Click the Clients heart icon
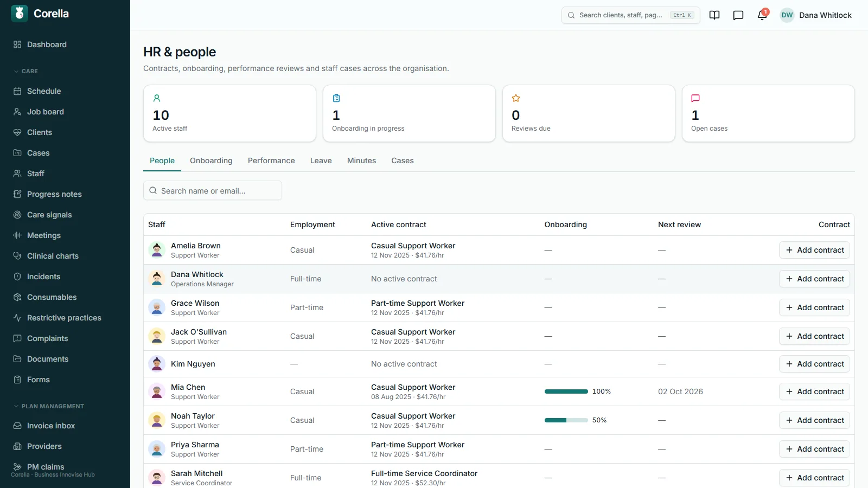The image size is (868, 488). (17, 132)
